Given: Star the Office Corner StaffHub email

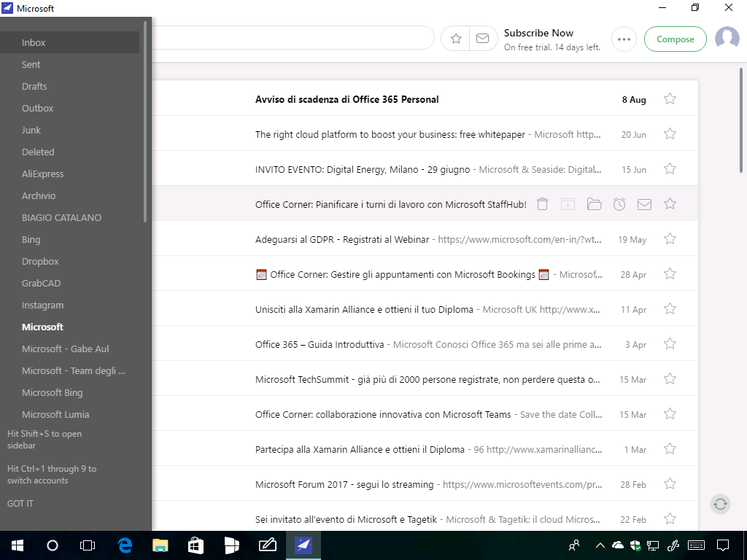Looking at the screenshot, I should click(670, 204).
